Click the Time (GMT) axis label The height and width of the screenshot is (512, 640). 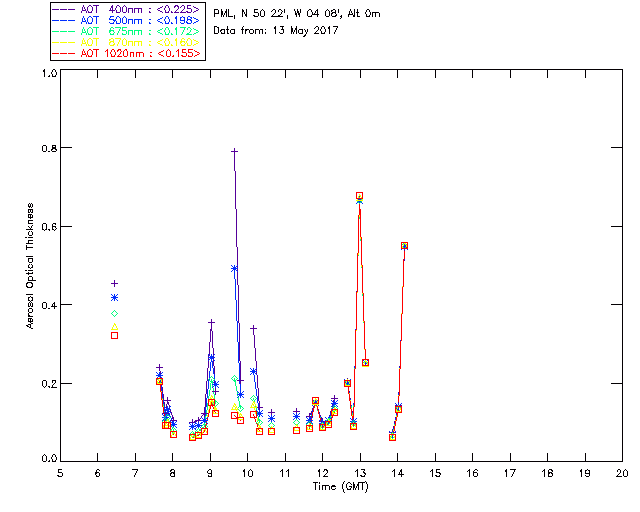pyautogui.click(x=340, y=487)
